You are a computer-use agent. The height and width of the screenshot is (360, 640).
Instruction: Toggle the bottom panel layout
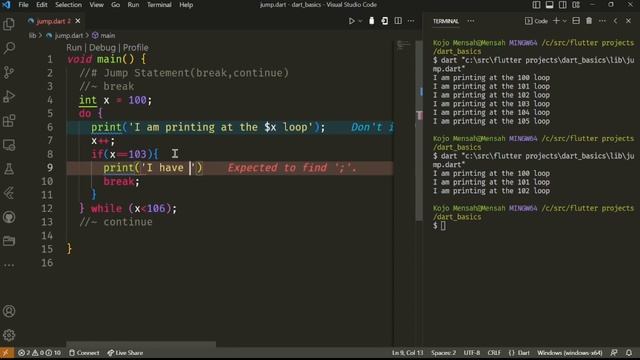click(x=549, y=5)
